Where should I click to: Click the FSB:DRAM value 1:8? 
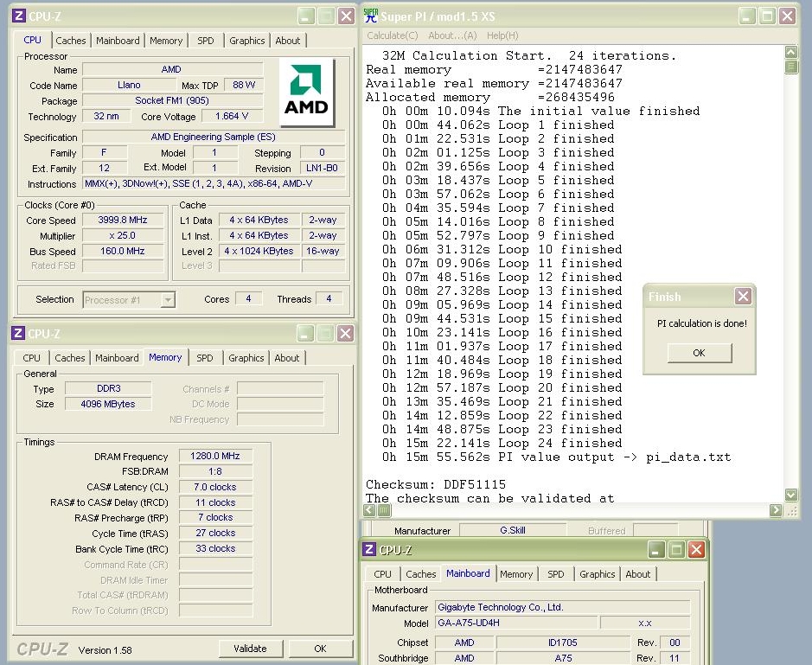(x=215, y=471)
